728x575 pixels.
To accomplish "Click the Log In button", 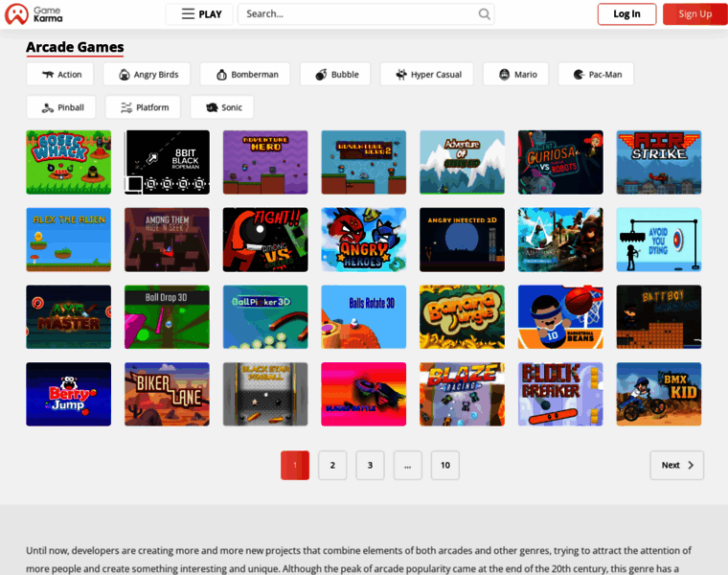I will 626,14.
